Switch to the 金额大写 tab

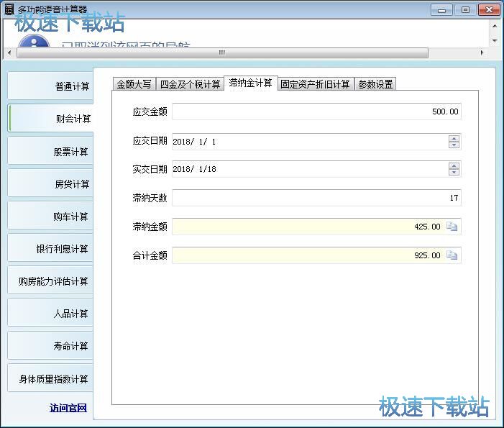(134, 84)
